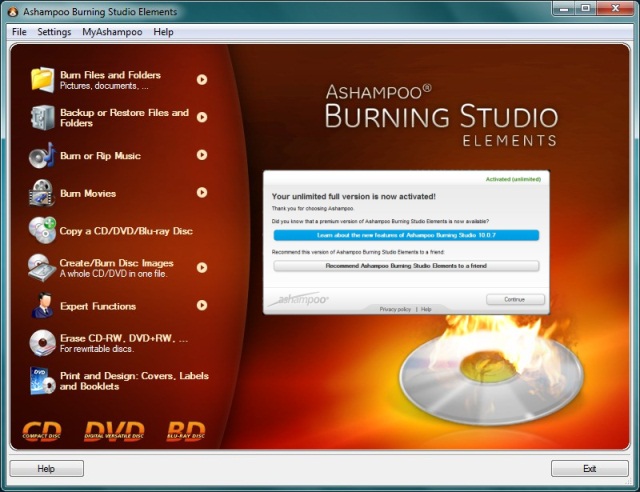Click the Copy a CD/DVD/Blu-ray Disc icon
The image size is (640, 492).
click(42, 230)
